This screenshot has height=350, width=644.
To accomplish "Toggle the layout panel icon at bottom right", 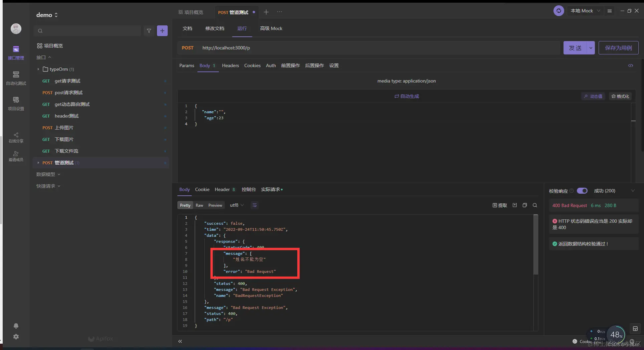I will (x=635, y=329).
